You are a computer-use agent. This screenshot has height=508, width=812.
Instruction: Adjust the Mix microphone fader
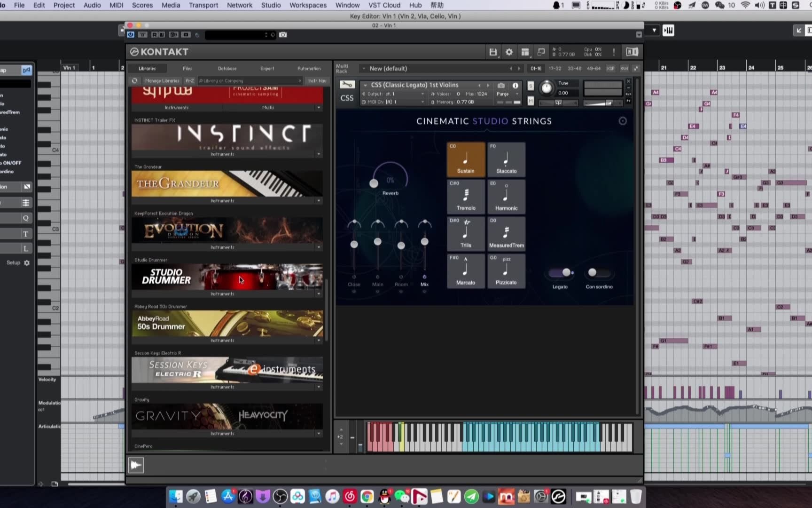point(424,242)
